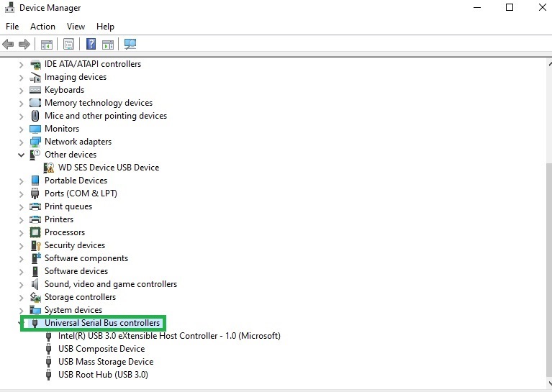Click the blue Help question-mark icon
Screen dimensions: 552x392
point(91,44)
